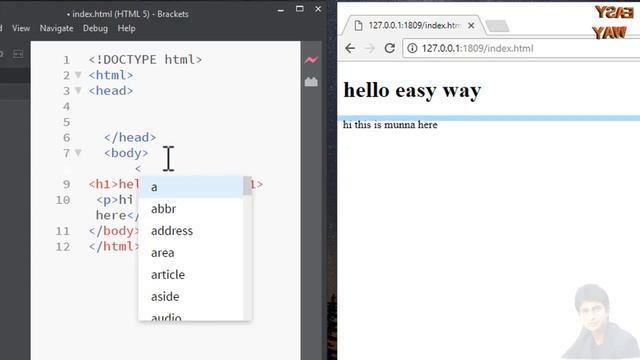
Task: Close the 127.0.0.1 Chrome tab
Action: tap(471, 25)
